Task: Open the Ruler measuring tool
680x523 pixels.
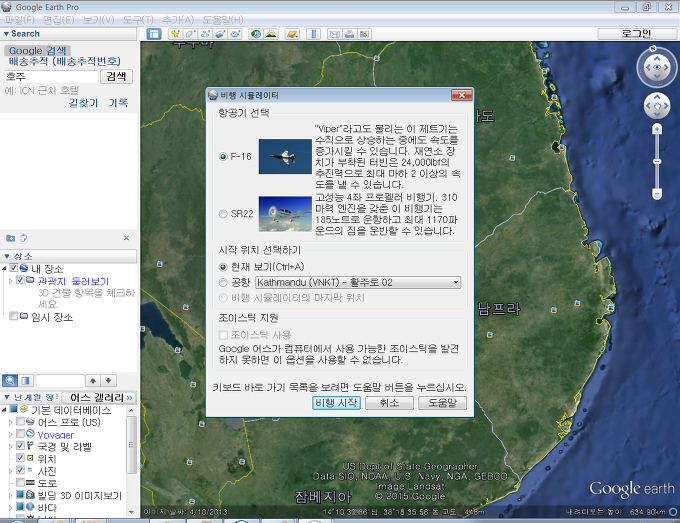Action: point(314,34)
